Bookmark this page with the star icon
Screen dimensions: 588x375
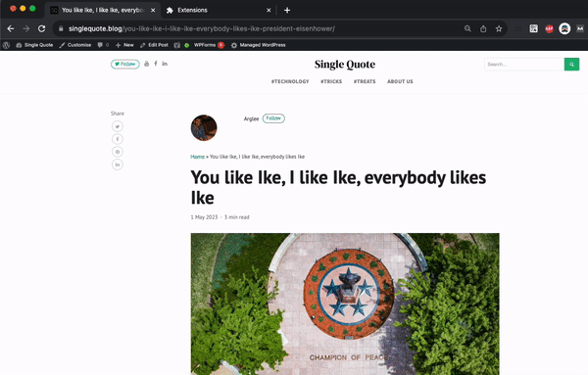(499, 28)
